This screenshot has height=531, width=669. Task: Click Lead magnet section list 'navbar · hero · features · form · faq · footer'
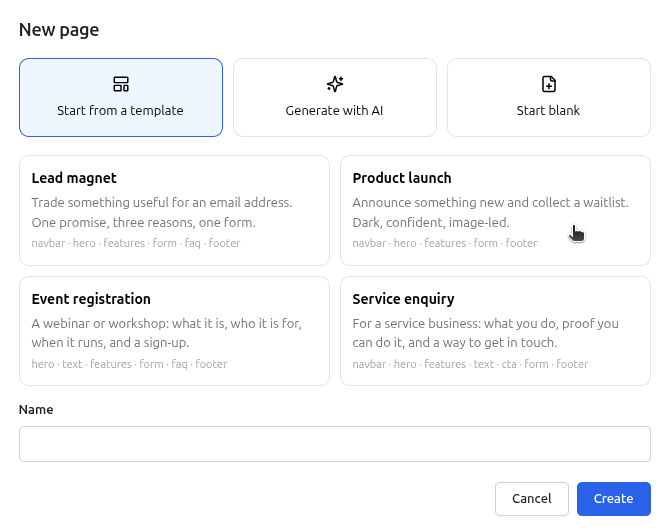click(136, 243)
